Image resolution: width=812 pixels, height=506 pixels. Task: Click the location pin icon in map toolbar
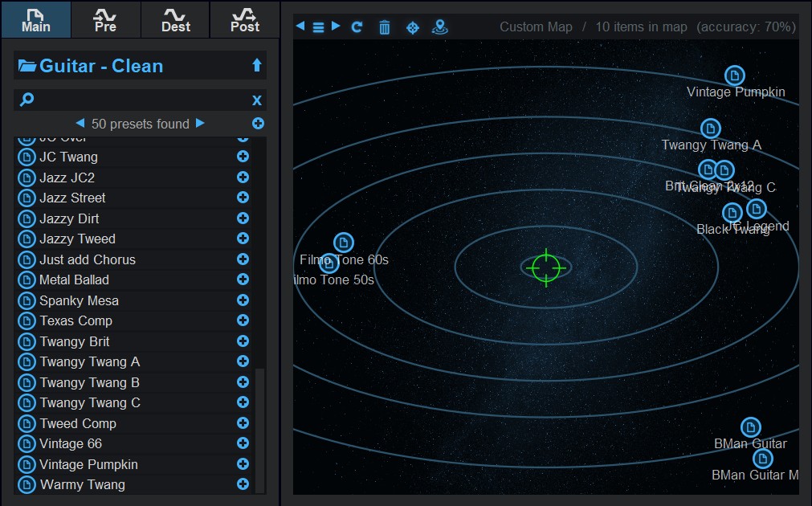(x=439, y=27)
